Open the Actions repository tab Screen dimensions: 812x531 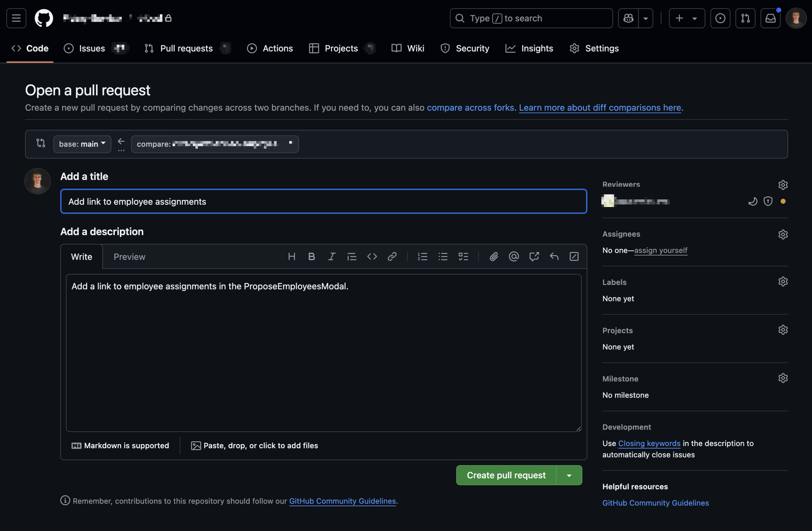point(270,48)
